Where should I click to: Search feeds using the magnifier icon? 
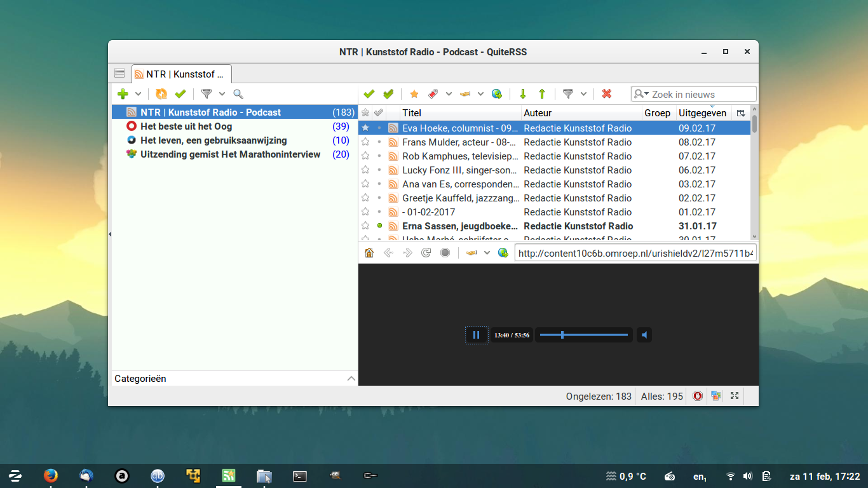[238, 94]
